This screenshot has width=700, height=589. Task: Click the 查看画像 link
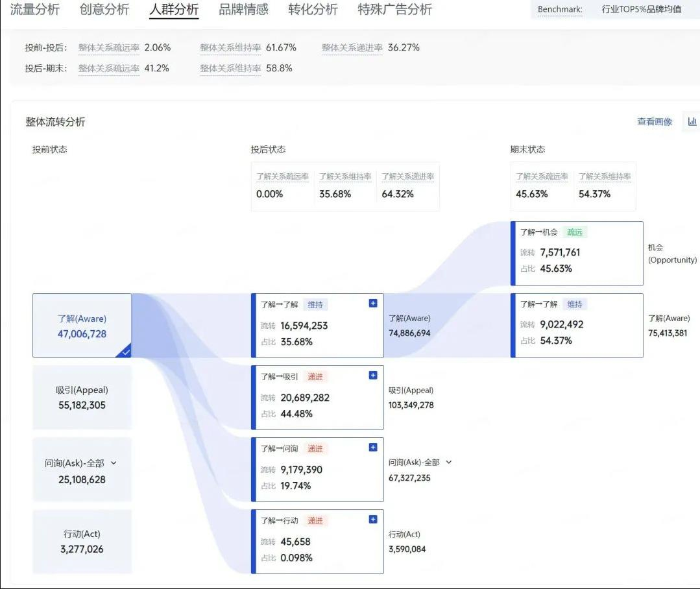pyautogui.click(x=655, y=122)
